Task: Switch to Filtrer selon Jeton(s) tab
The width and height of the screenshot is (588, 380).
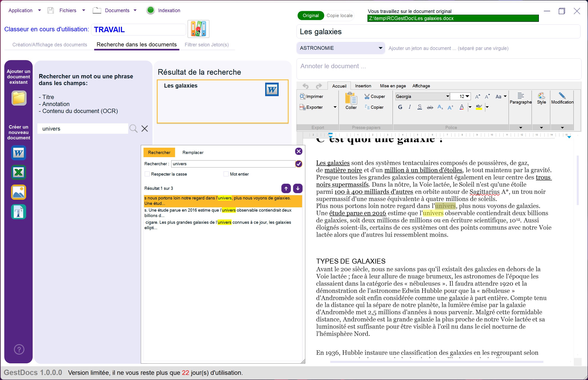Action: click(206, 45)
